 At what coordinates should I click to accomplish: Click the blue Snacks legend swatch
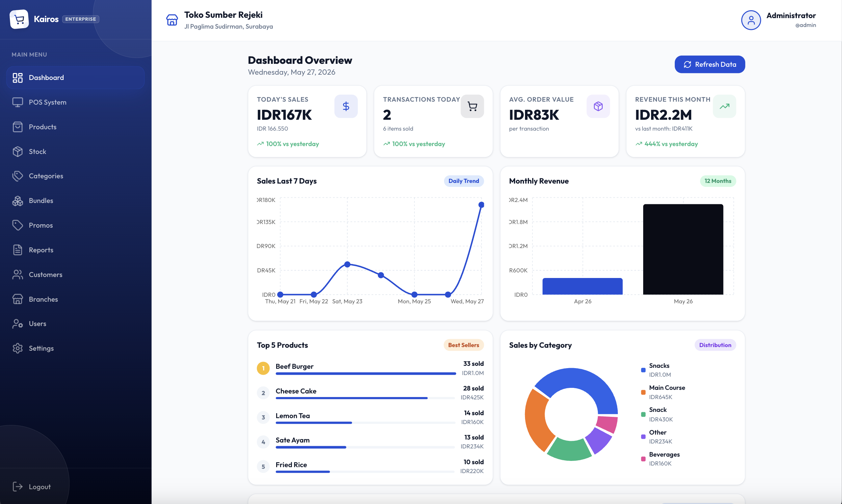(x=643, y=370)
